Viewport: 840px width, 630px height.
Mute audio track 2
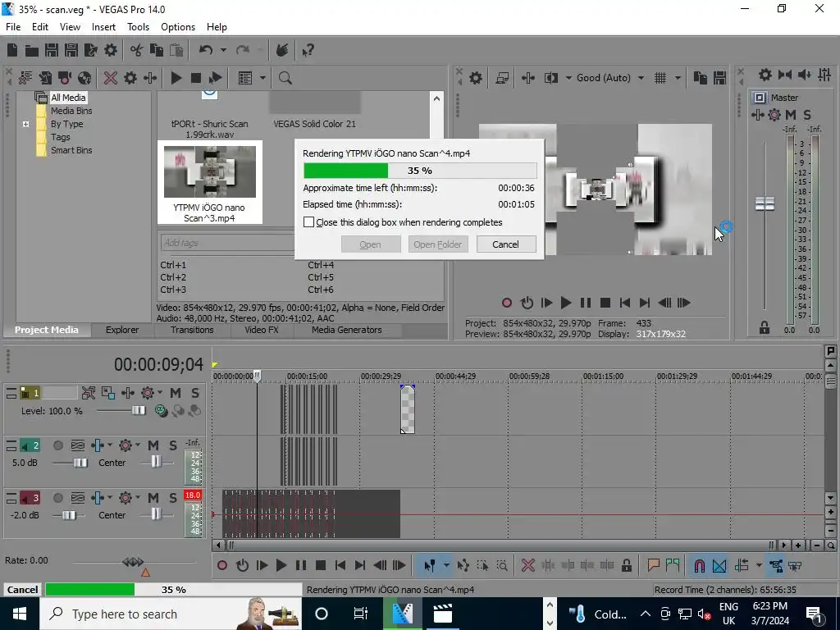click(x=153, y=445)
